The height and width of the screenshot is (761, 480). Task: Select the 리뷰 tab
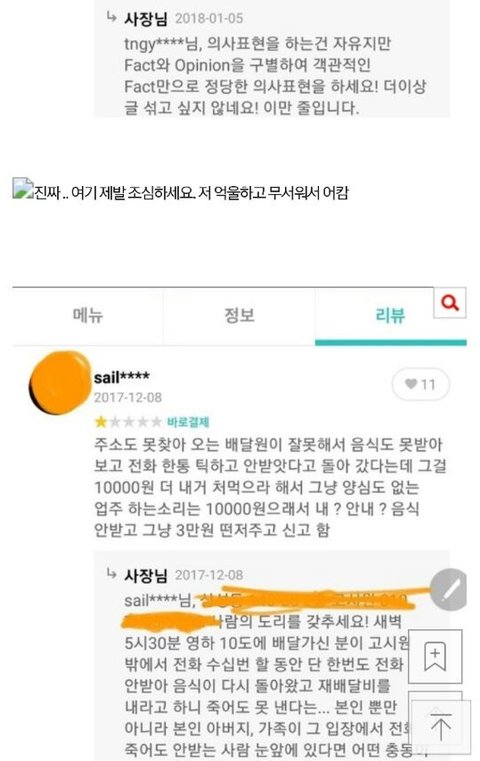(390, 316)
